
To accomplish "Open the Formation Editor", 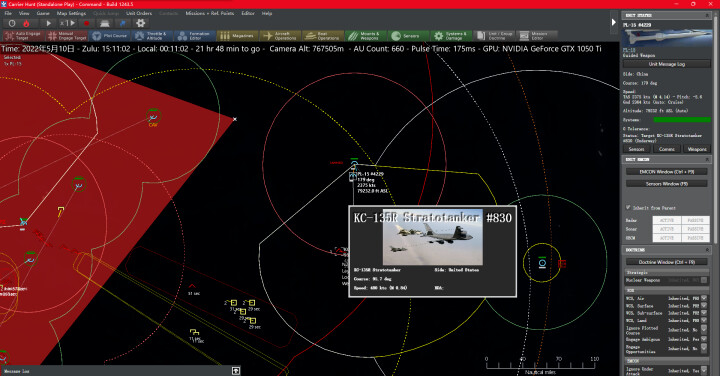I will [x=194, y=36].
